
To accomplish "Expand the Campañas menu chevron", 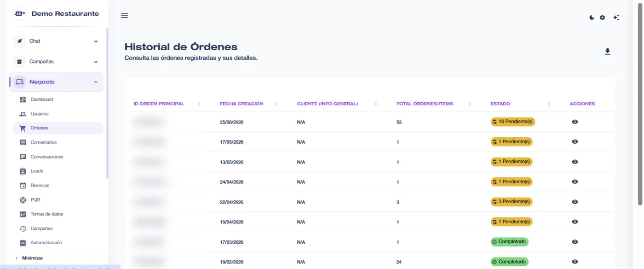I will click(x=96, y=62).
